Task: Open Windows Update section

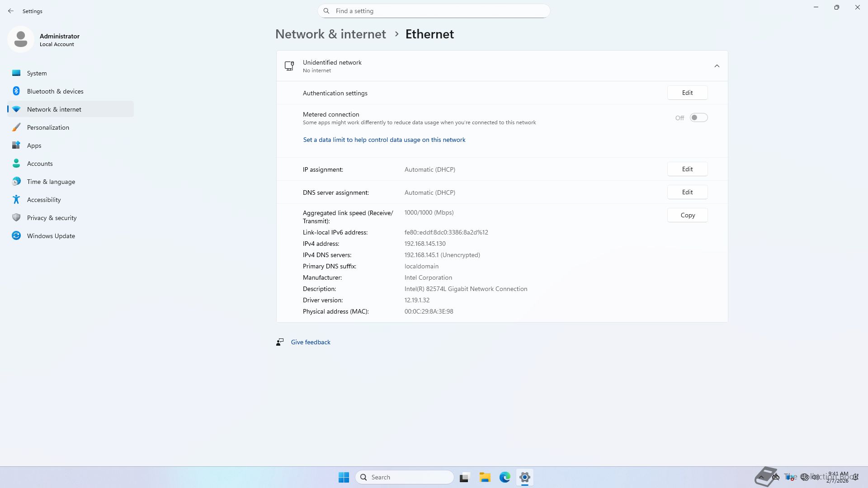Action: click(x=51, y=236)
